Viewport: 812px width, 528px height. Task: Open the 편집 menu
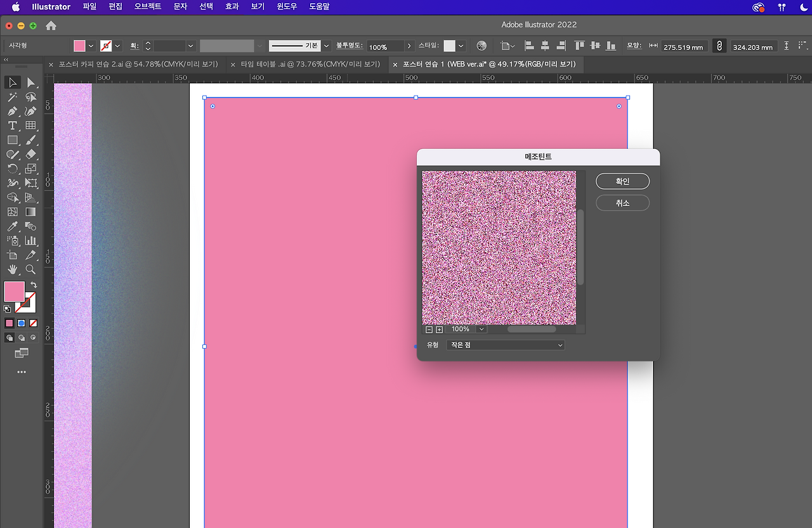(115, 7)
